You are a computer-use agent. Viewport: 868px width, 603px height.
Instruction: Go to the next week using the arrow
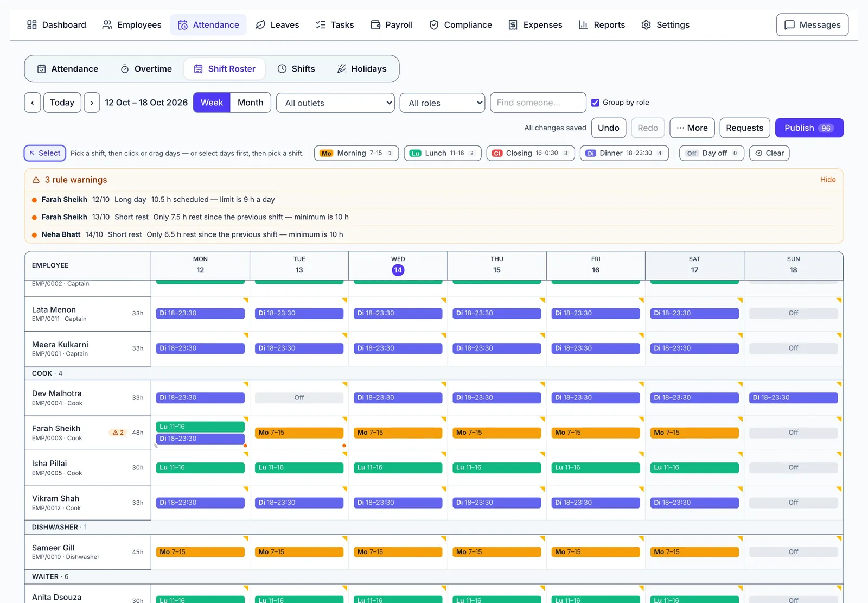(92, 103)
